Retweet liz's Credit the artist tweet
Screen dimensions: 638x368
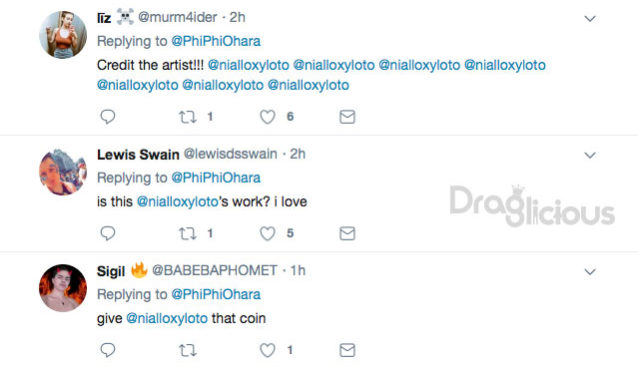click(188, 117)
